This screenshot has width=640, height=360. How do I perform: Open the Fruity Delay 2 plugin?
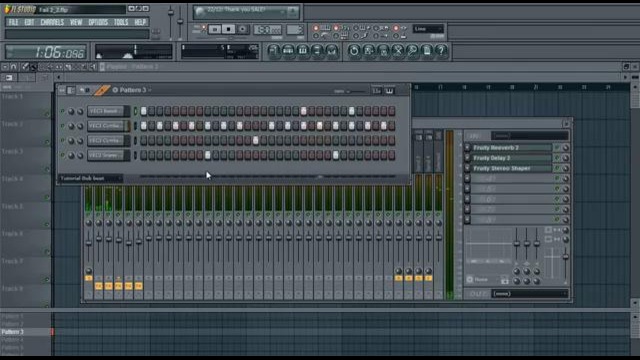pyautogui.click(x=512, y=158)
